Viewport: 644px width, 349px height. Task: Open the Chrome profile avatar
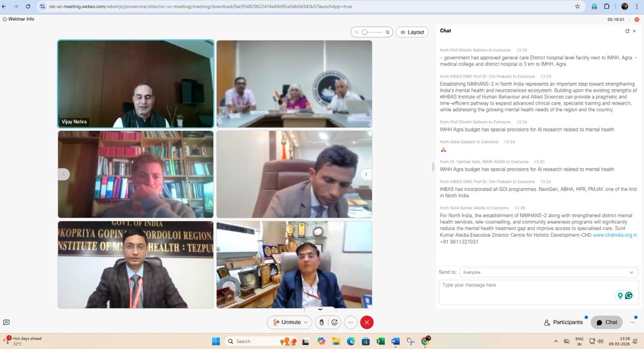624,6
